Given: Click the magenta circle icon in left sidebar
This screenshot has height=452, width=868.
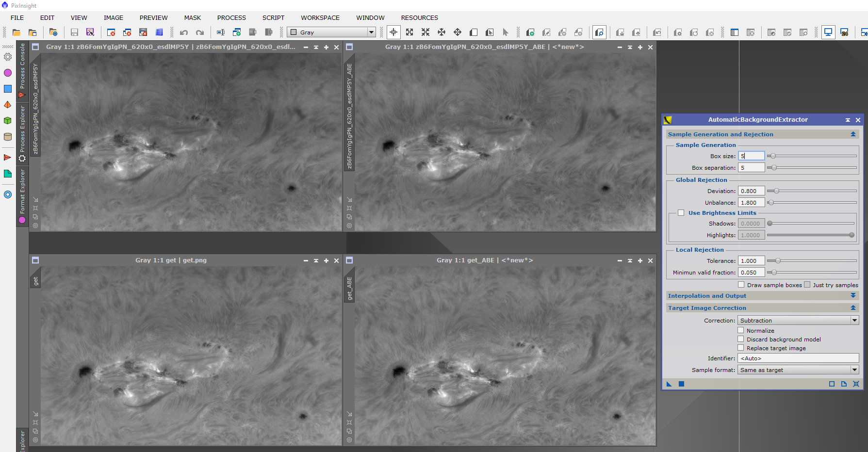Looking at the screenshot, I should tap(8, 73).
